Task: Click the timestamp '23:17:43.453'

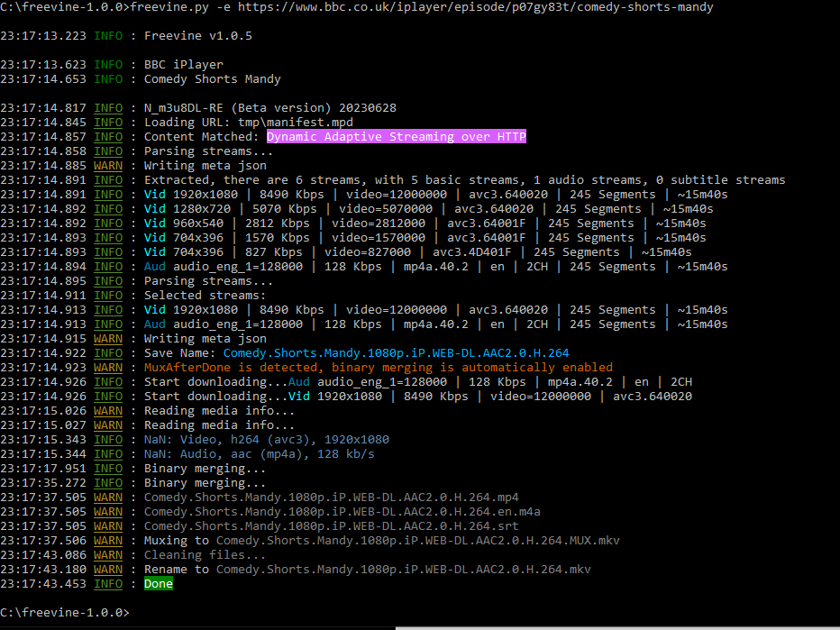Action: 43,584
